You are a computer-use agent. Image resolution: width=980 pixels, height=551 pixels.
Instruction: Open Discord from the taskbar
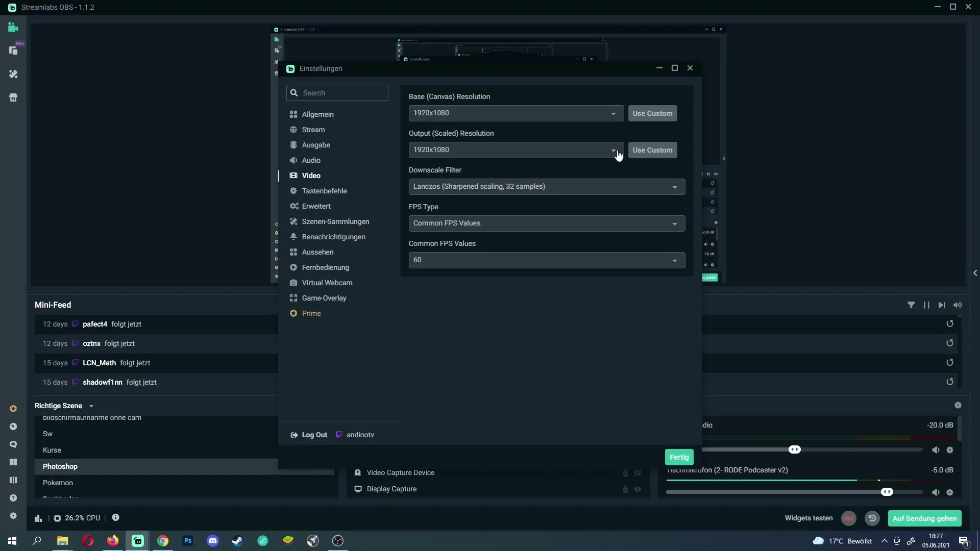(x=213, y=541)
